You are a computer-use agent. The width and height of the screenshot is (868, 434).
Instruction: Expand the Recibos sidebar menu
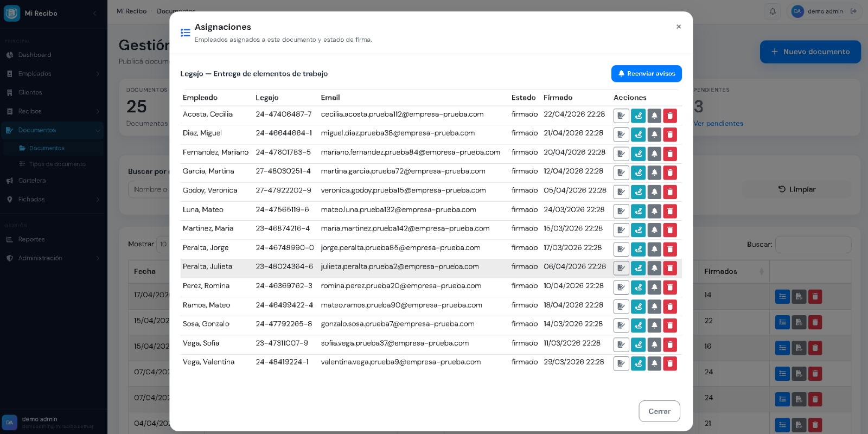point(53,111)
